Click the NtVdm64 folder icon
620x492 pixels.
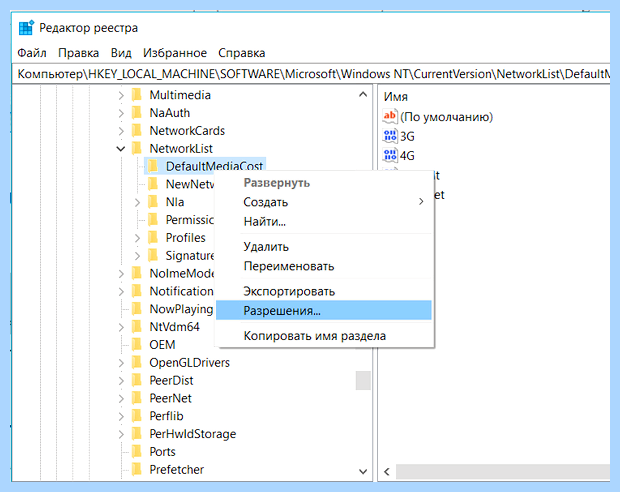click(x=137, y=327)
